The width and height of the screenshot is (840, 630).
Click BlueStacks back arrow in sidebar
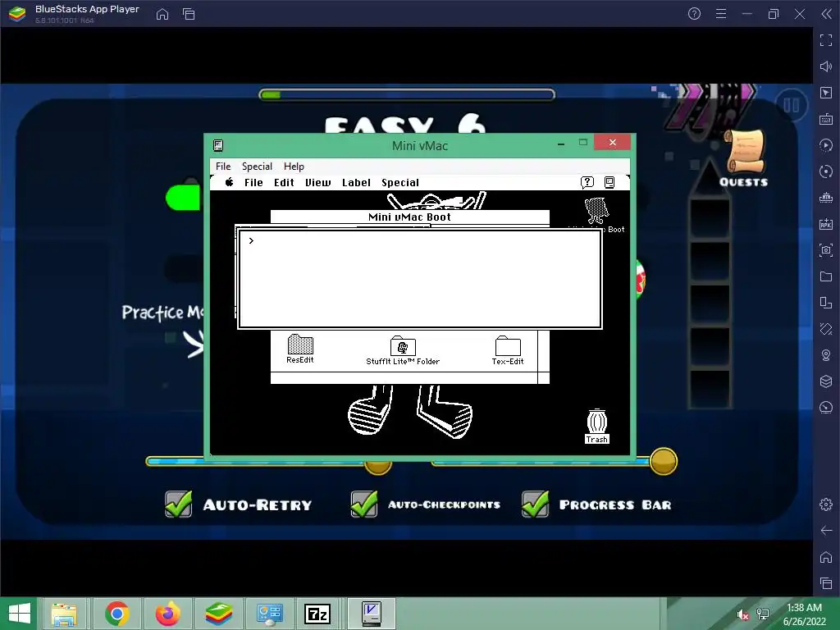click(826, 531)
